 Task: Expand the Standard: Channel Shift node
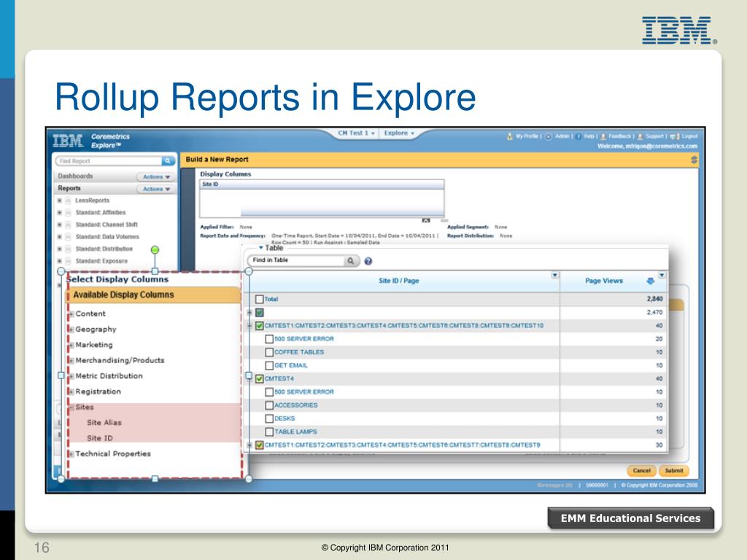(60, 225)
